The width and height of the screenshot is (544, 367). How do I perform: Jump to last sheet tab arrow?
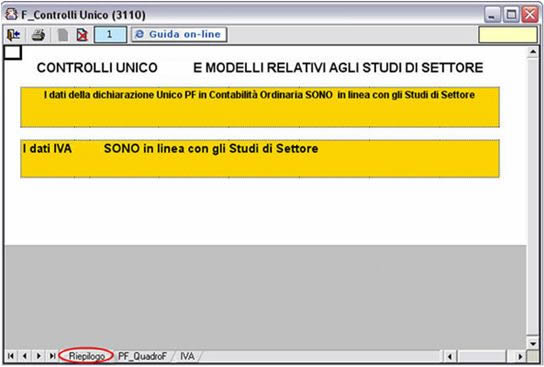pyautogui.click(x=52, y=356)
